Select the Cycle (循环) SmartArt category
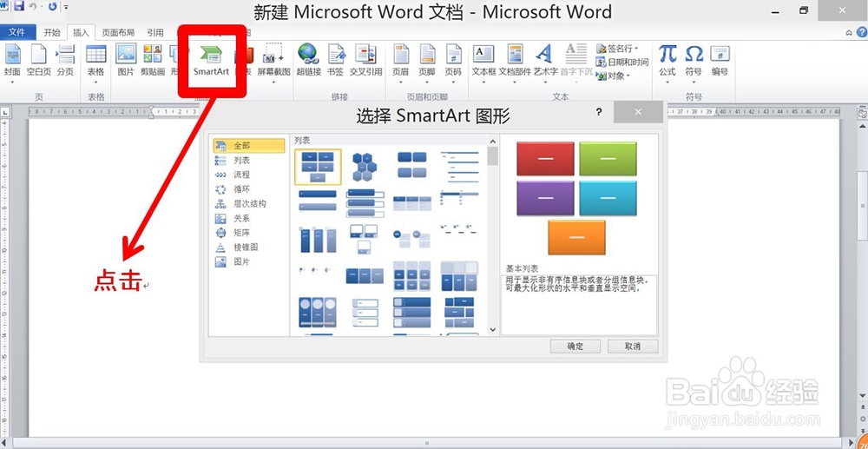This screenshot has width=868, height=449. coord(248,188)
